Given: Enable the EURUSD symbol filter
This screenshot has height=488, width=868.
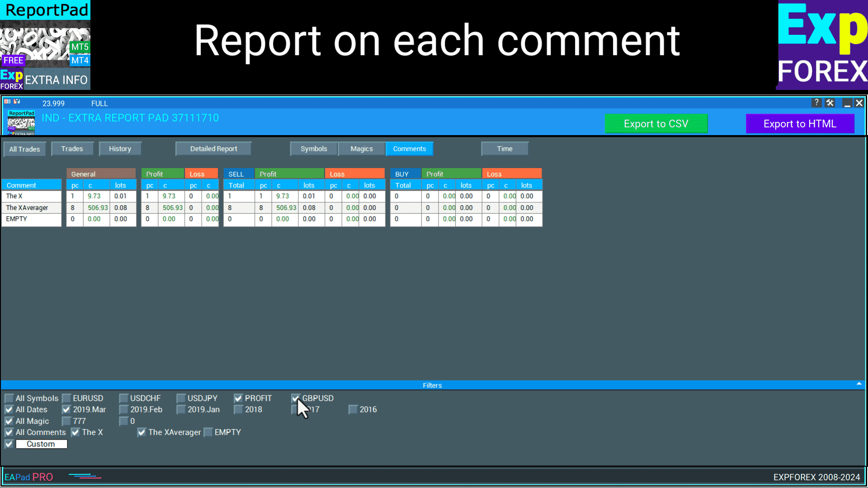Looking at the screenshot, I should 67,398.
